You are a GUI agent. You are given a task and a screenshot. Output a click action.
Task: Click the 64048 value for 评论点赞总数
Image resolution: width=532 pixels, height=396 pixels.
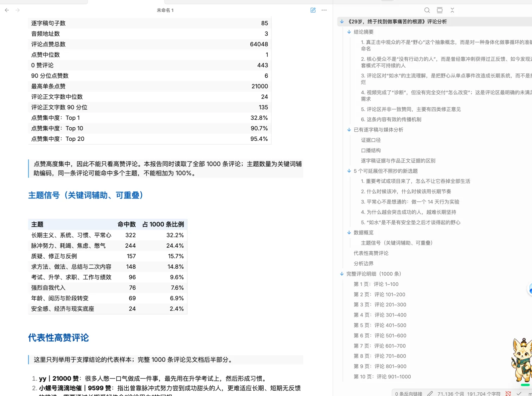coord(259,44)
